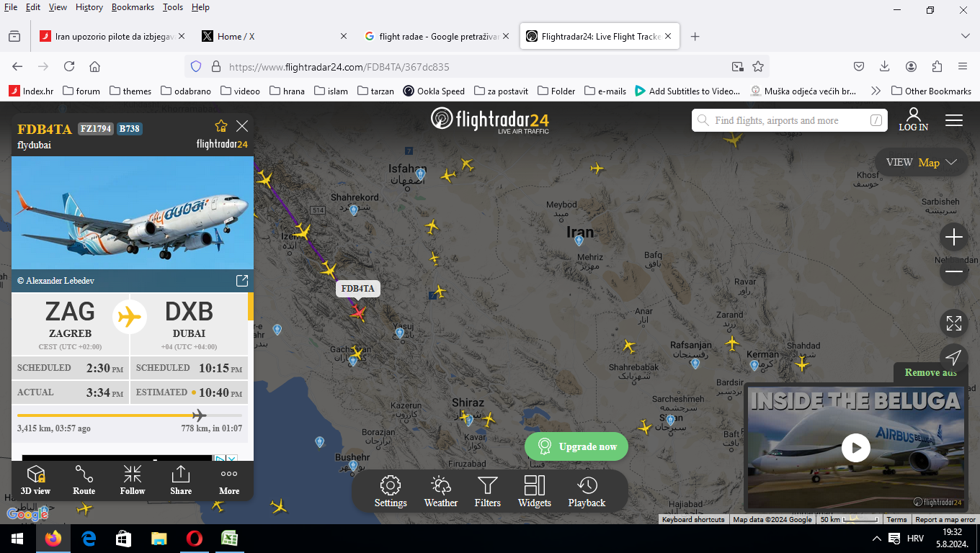
Task: Open Playback history
Action: coord(587,492)
